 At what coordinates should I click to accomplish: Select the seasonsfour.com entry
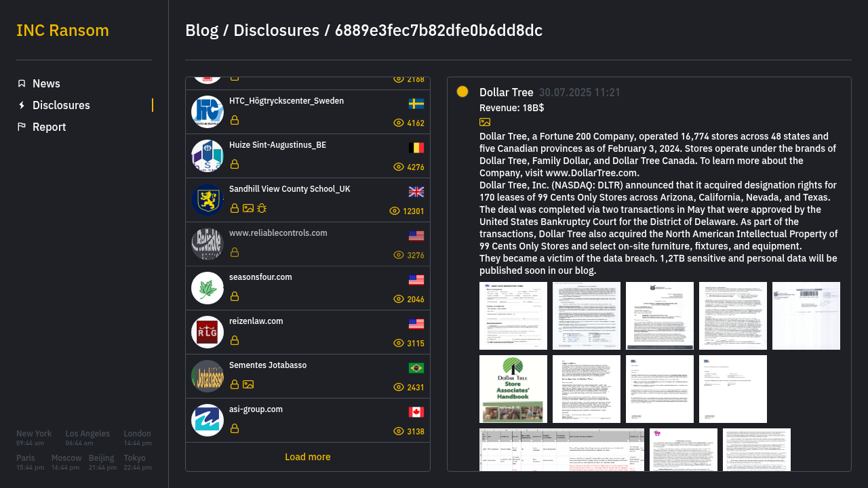[308, 288]
